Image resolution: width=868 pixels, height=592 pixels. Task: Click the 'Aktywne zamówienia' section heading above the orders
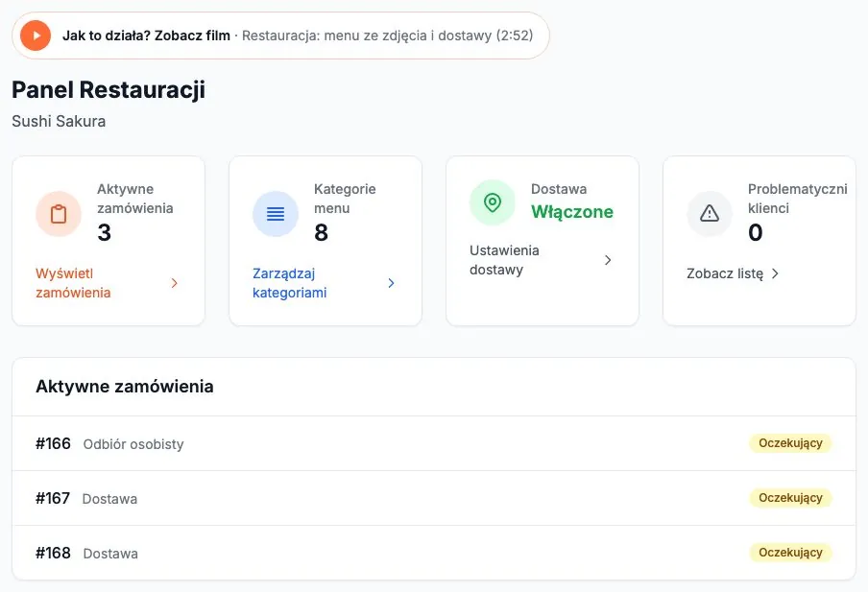click(x=125, y=386)
